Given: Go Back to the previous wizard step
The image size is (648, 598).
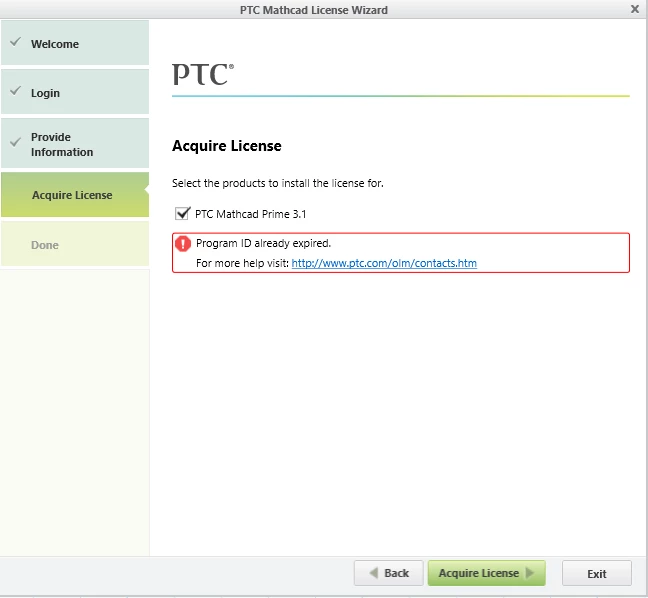Looking at the screenshot, I should pos(388,573).
